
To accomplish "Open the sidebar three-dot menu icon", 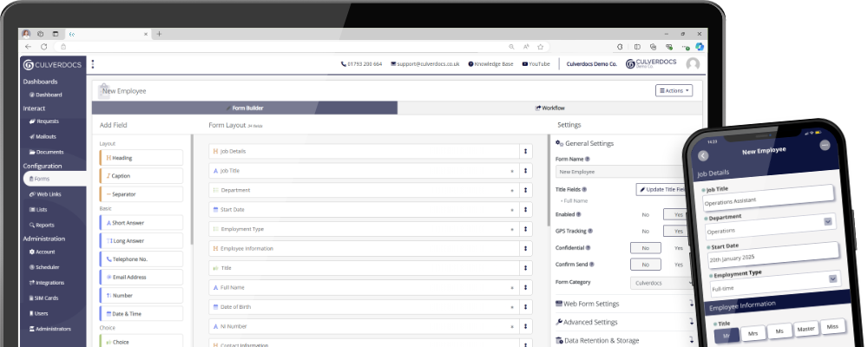I will click(x=93, y=64).
